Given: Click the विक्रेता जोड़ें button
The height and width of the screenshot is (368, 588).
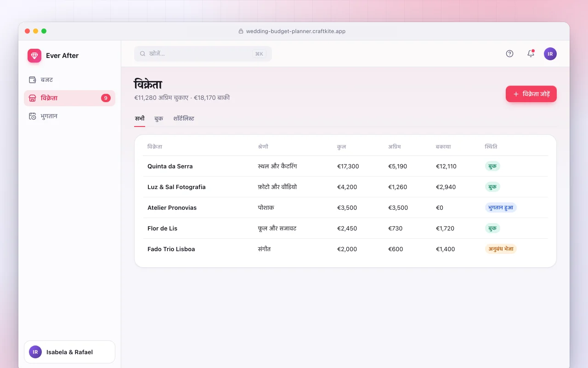Looking at the screenshot, I should 531,94.
